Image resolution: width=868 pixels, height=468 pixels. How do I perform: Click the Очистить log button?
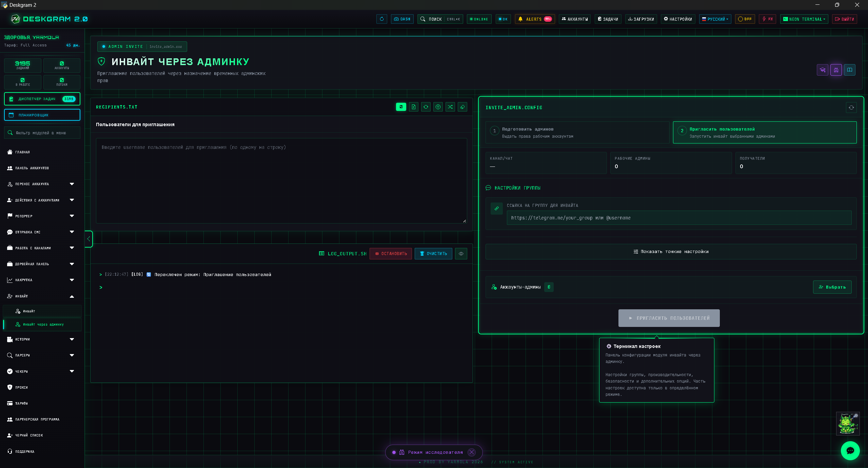click(433, 254)
